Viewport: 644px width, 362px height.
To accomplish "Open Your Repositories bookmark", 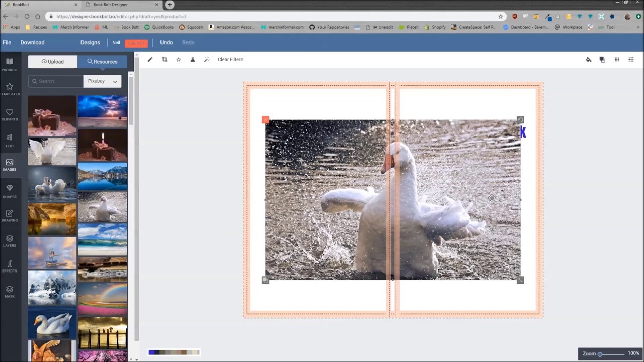I will click(329, 27).
